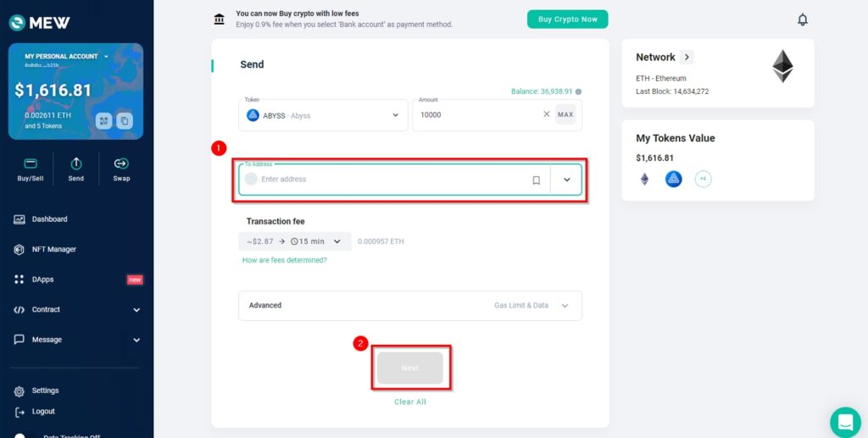This screenshot has height=438, width=868.
Task: Click Abyss token icon in tokens value
Action: tap(673, 179)
